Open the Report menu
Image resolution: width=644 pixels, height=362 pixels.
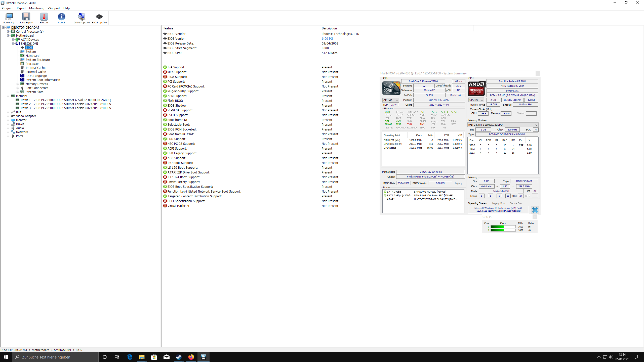click(x=21, y=8)
